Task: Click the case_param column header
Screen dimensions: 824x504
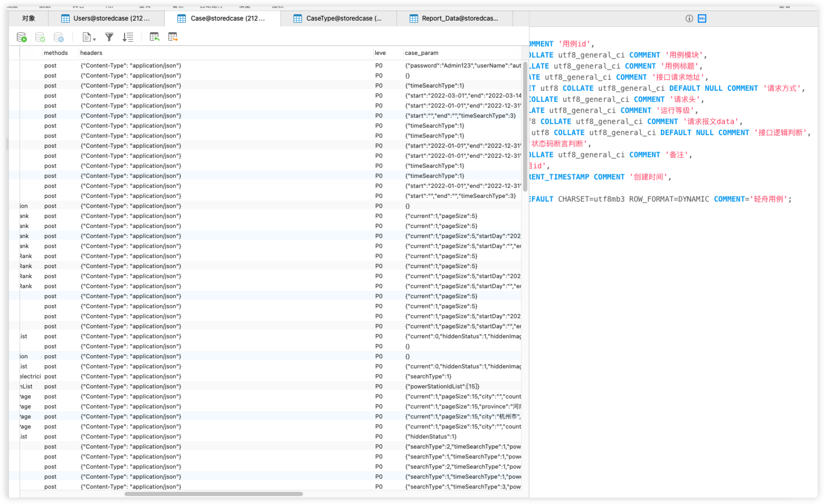Action: [x=462, y=53]
